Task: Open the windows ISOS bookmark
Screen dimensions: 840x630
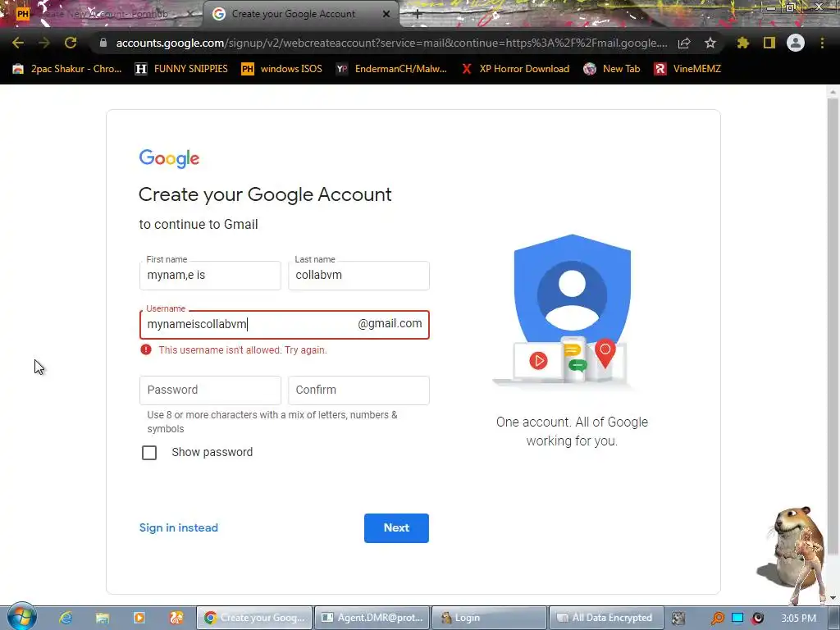Action: [x=282, y=69]
